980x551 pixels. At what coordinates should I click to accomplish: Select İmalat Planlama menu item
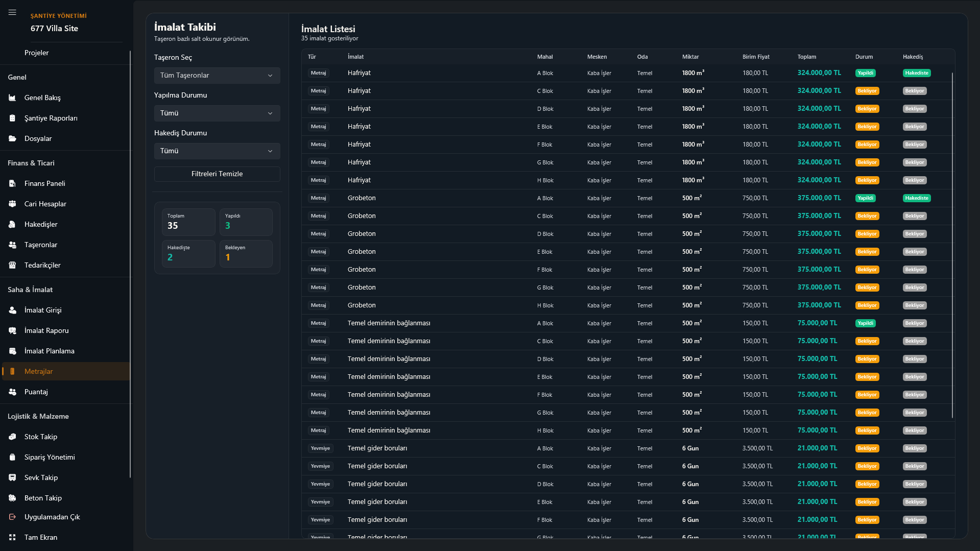[x=50, y=351]
